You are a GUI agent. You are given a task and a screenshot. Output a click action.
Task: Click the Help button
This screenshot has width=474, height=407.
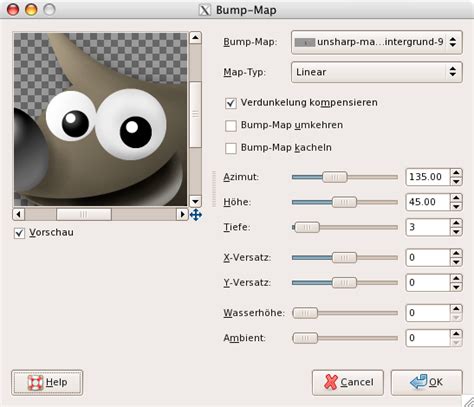pyautogui.click(x=47, y=382)
